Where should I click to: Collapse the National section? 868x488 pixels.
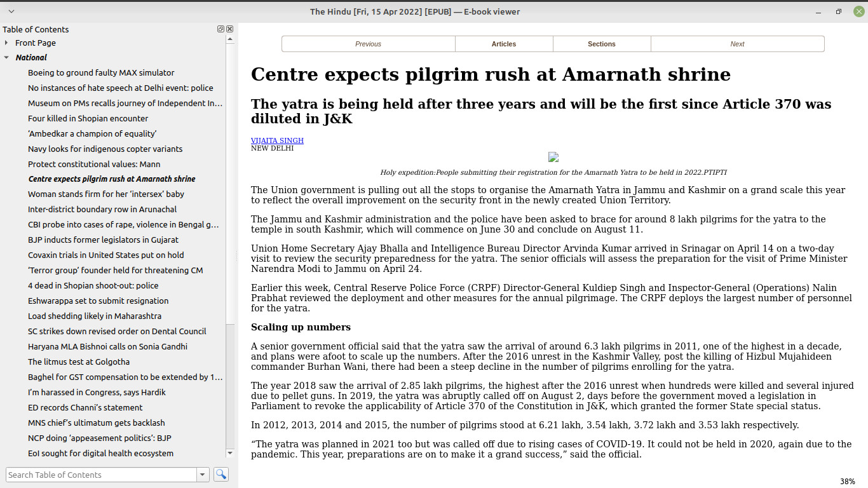tap(6, 57)
